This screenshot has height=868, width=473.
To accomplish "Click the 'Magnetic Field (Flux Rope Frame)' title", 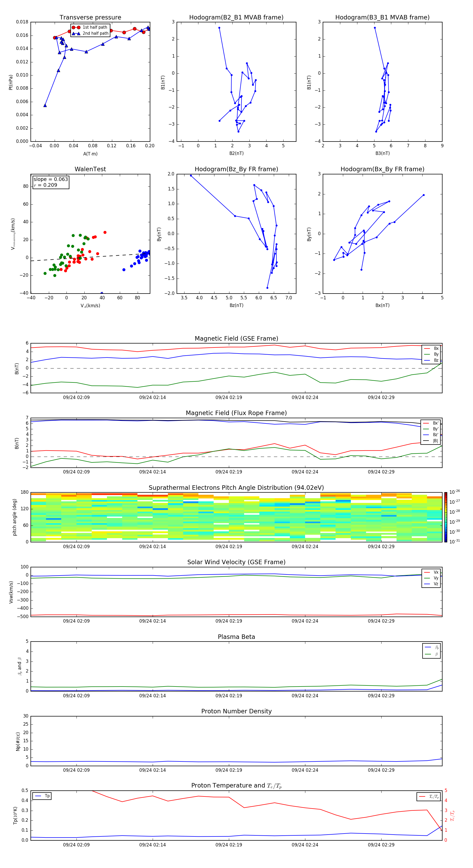I will pos(236,413).
